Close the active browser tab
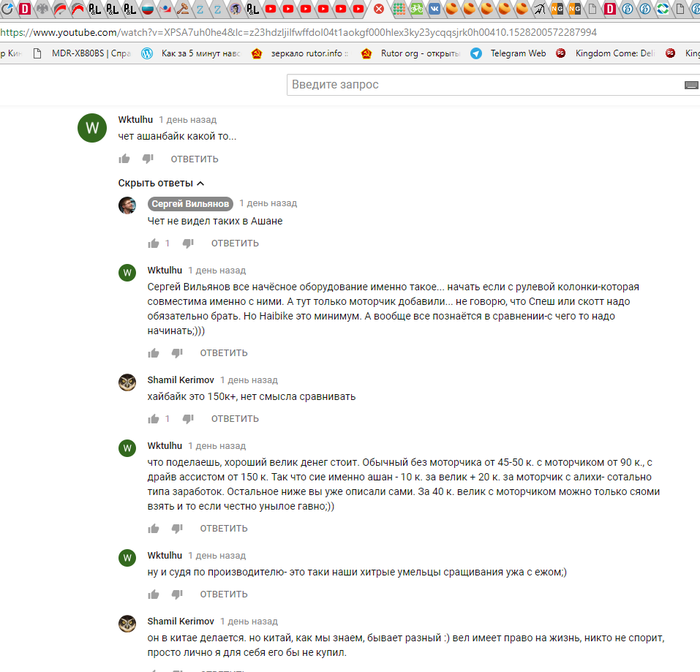Viewport: 700px width, 672px height. [379, 9]
